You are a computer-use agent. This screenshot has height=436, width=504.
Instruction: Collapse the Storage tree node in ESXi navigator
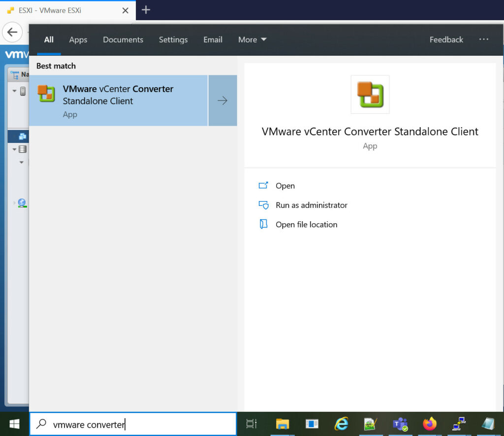(x=14, y=149)
